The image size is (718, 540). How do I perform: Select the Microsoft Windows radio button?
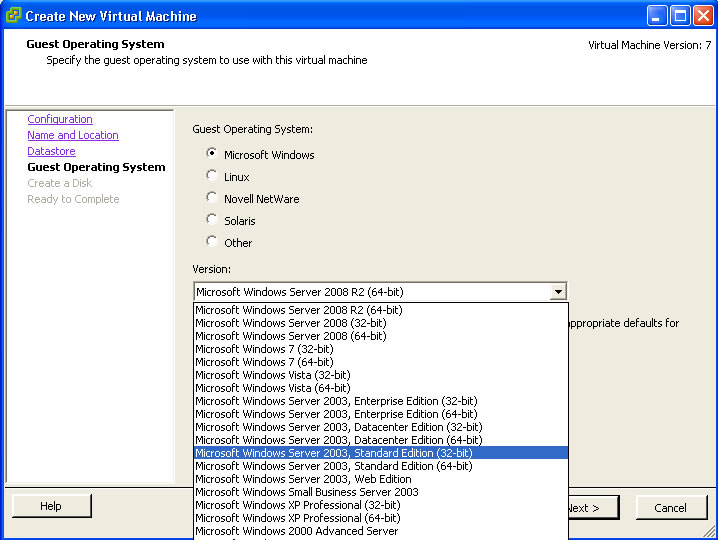(x=212, y=153)
